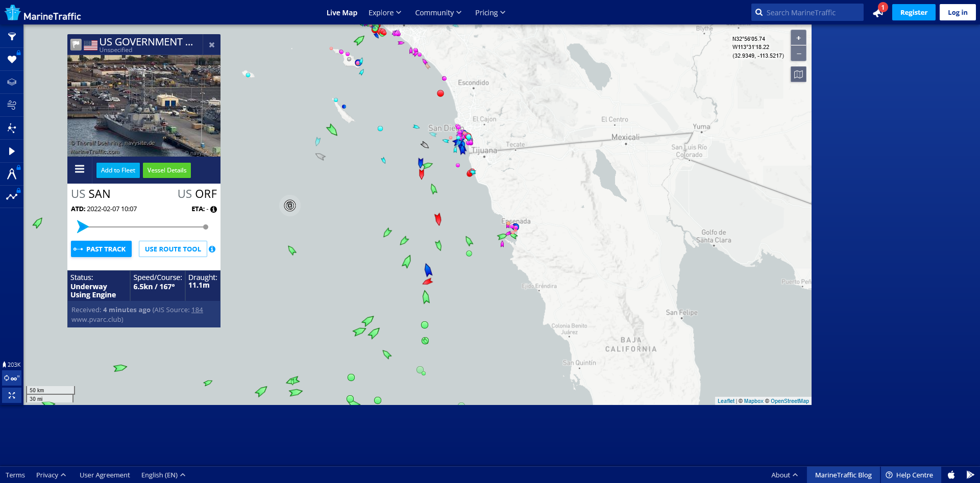Open the Leaflet attribution link

tap(726, 401)
